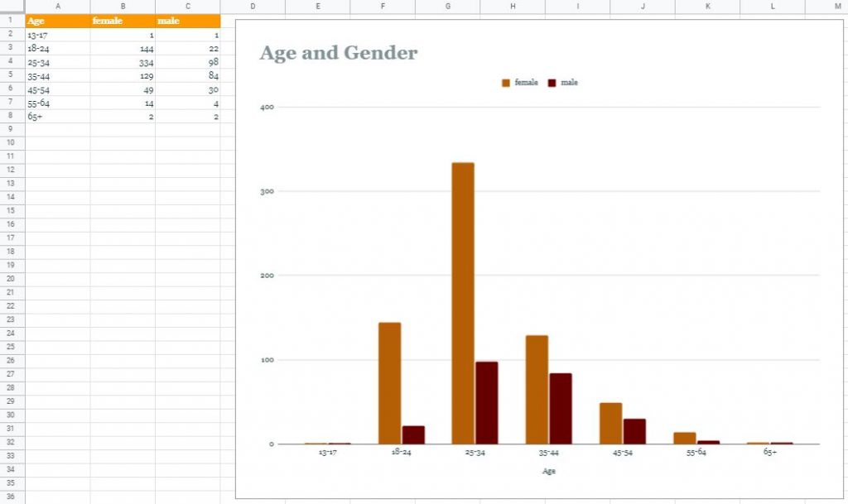848x504 pixels.
Task: Select row 5 header
Action: click(12, 75)
